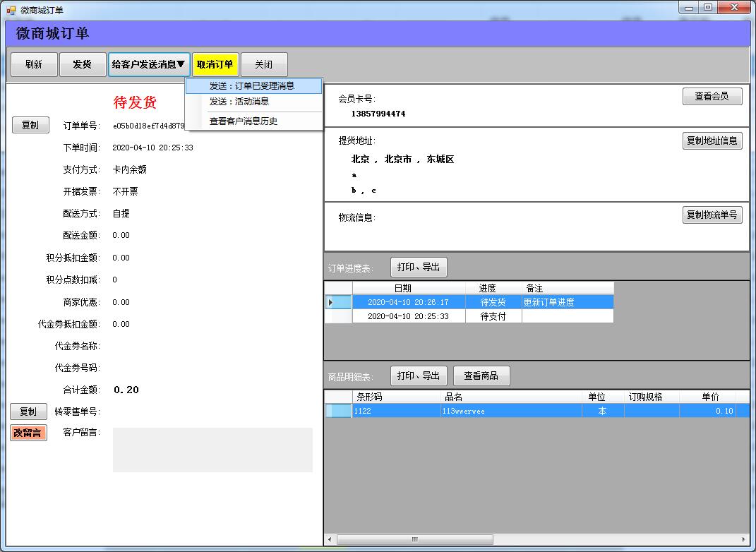
Task: Click the 复制物流单号 button
Action: [712, 215]
